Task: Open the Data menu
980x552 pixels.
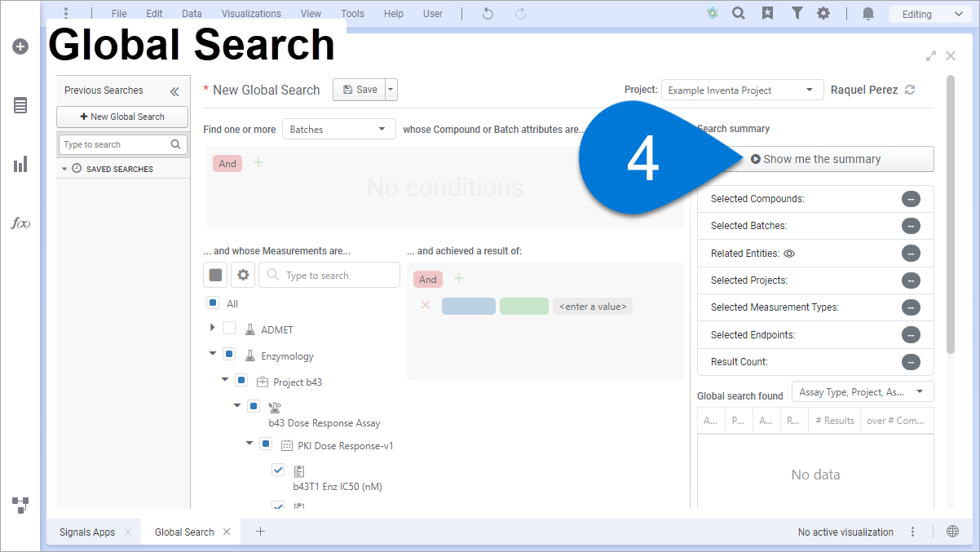Action: point(192,14)
